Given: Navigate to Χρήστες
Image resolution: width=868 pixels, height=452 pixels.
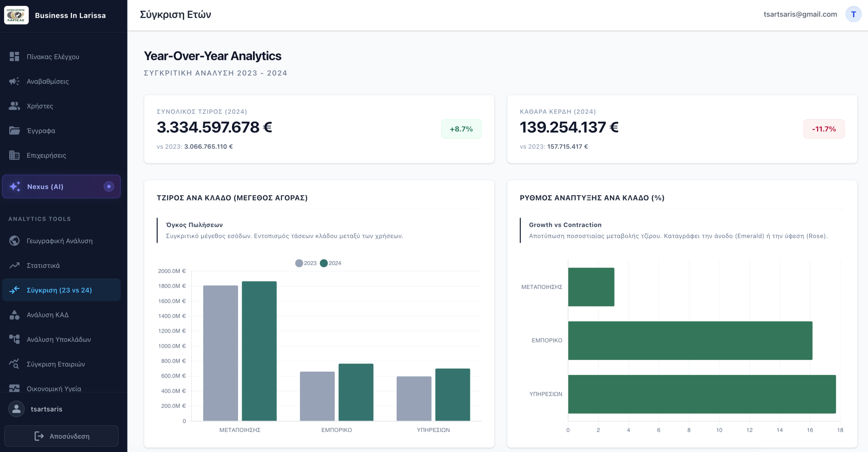Looking at the screenshot, I should coord(61,106).
